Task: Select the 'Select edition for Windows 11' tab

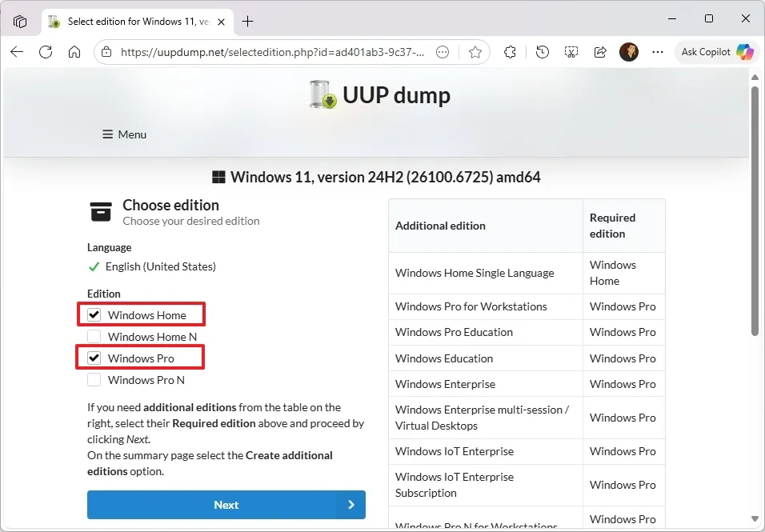Action: pyautogui.click(x=128, y=22)
